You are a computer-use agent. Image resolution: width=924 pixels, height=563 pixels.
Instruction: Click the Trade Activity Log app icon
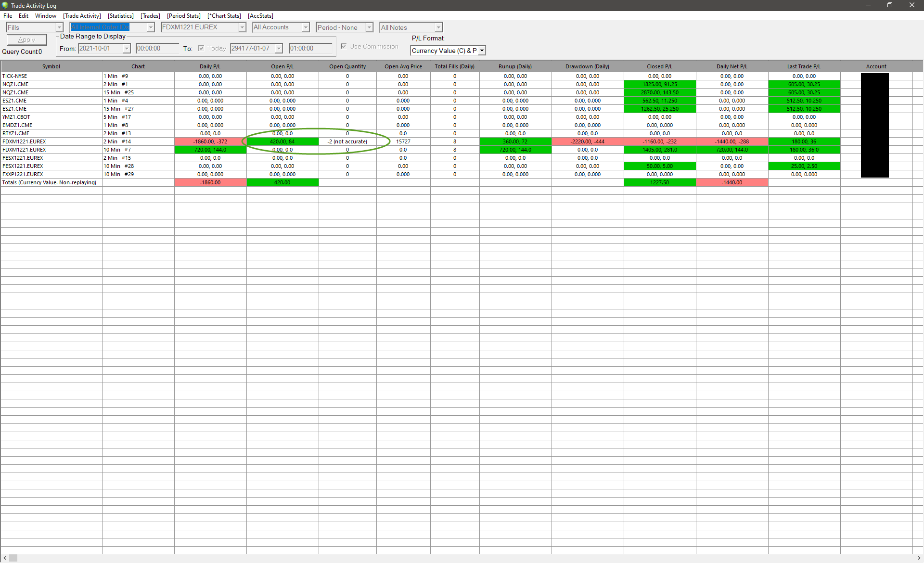click(5, 5)
